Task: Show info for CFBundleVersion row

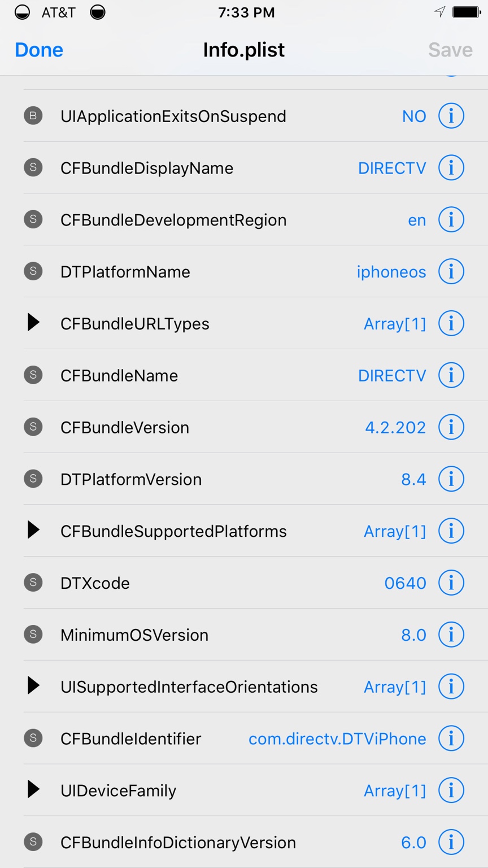Action: [x=451, y=427]
